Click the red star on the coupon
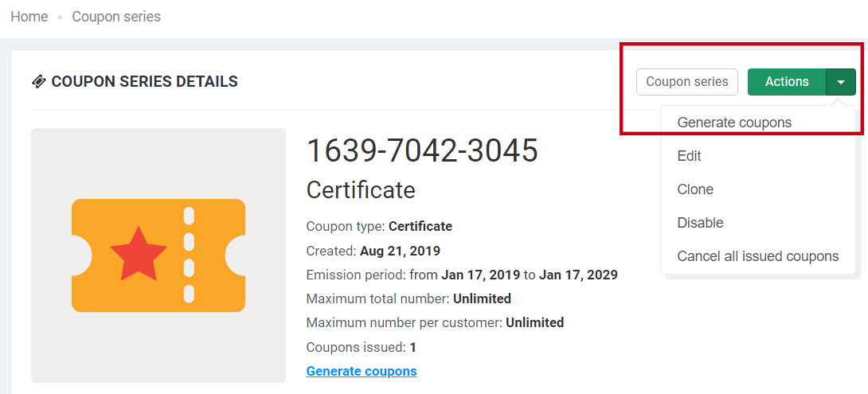This screenshot has width=868, height=394. (x=139, y=253)
